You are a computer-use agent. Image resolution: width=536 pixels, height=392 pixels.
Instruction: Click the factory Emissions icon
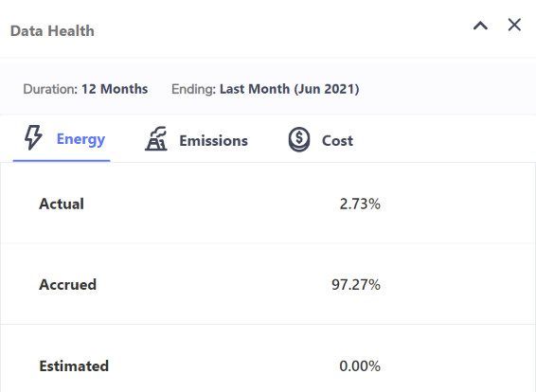coord(156,138)
